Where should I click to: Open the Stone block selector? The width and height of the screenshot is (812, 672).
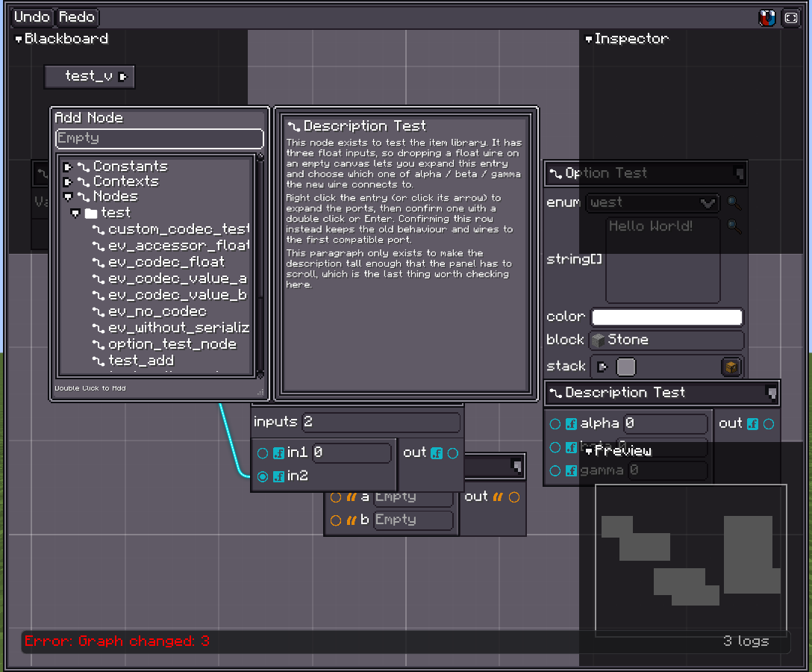tap(666, 340)
